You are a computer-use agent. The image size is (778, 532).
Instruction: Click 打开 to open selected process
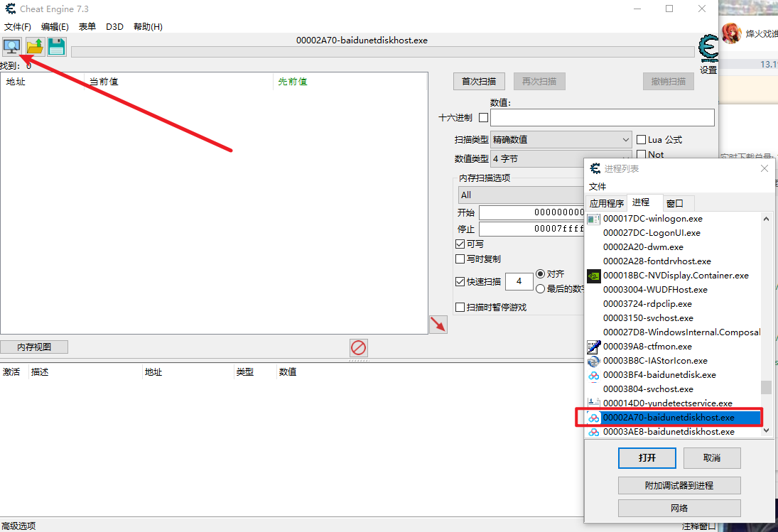[647, 458]
